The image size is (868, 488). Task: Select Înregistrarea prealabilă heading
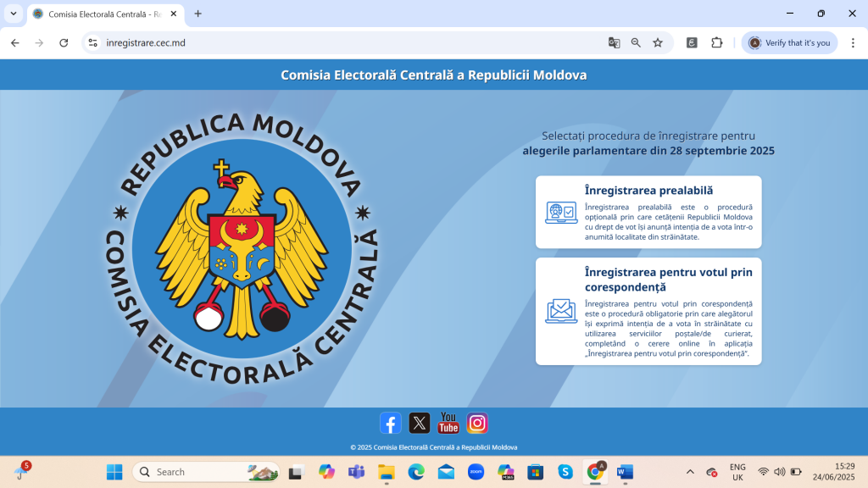tap(648, 191)
